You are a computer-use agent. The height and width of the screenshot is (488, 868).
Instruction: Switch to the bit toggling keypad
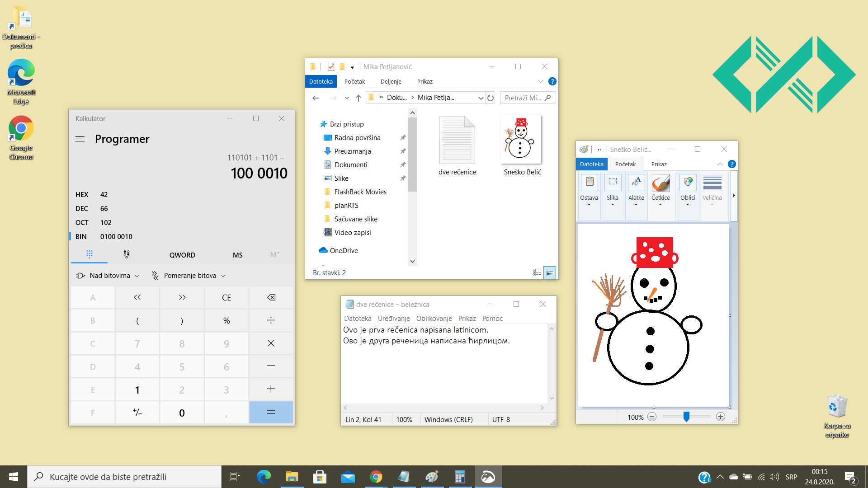(127, 254)
